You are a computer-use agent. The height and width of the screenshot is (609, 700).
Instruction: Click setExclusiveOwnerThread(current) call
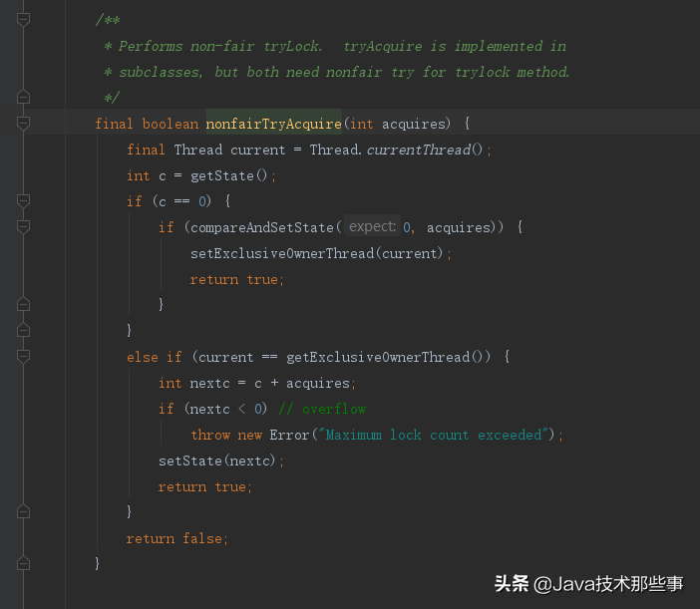click(x=316, y=253)
